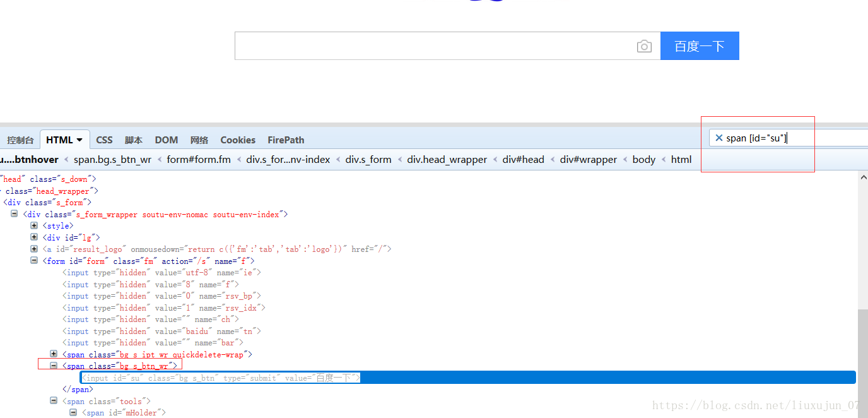Click the HTML panel vertical scrollbar thumb
This screenshot has width=868, height=418.
click(x=863, y=363)
